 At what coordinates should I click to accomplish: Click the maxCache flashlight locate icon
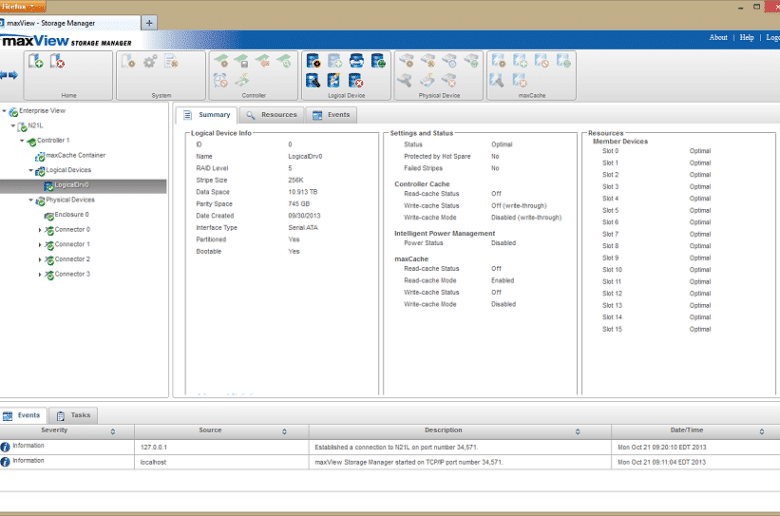tap(497, 80)
